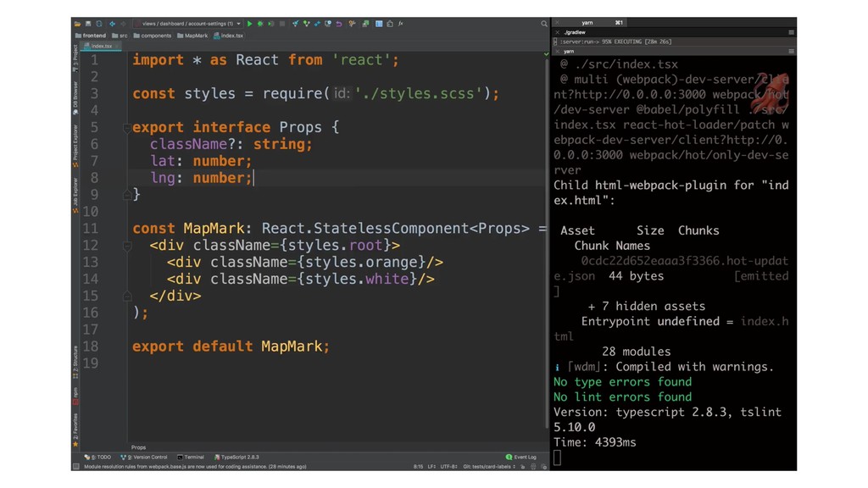868x488 pixels.
Task: Switch to the index.tsx editor tab
Action: [100, 46]
